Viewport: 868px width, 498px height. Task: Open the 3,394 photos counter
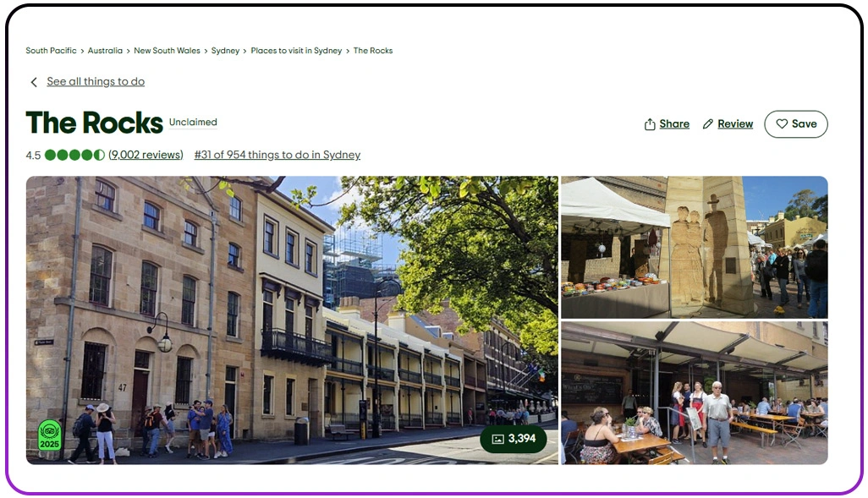tap(514, 439)
